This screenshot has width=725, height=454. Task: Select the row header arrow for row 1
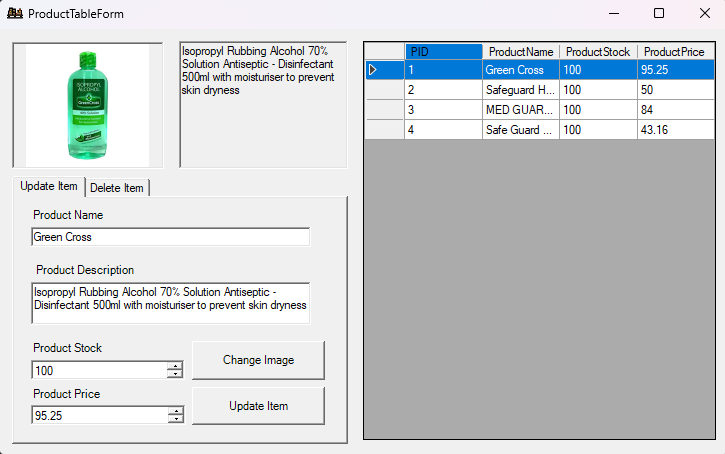click(x=384, y=70)
